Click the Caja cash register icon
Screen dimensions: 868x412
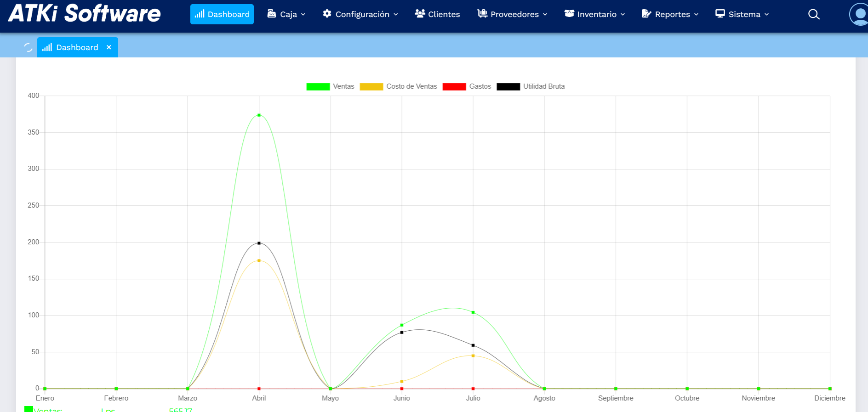click(272, 14)
